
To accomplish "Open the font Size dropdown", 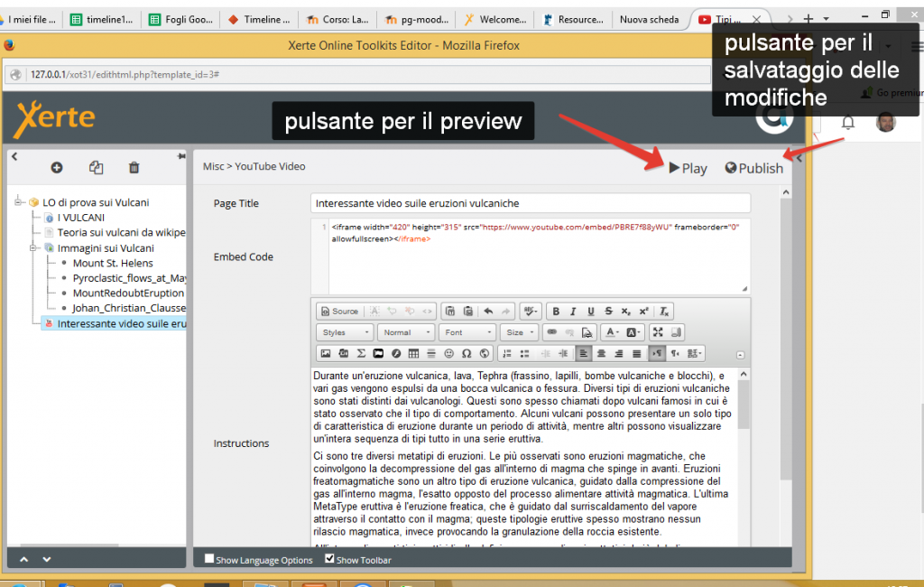I will pyautogui.click(x=519, y=332).
